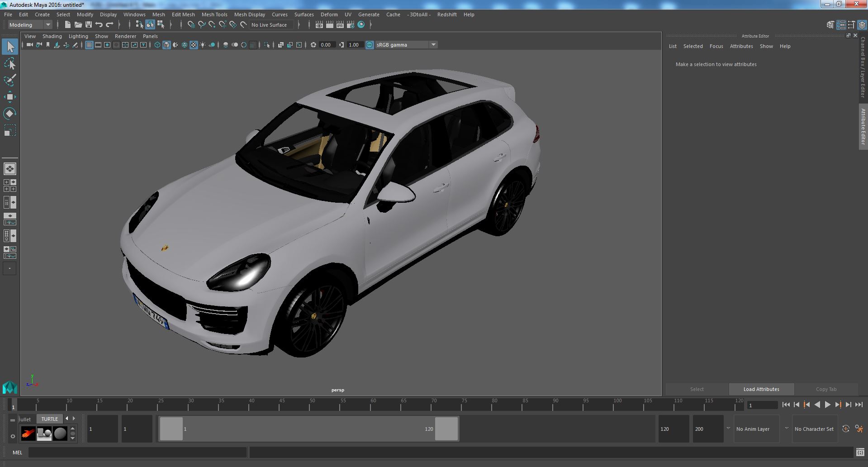Select by object type mode icon

tap(150, 25)
